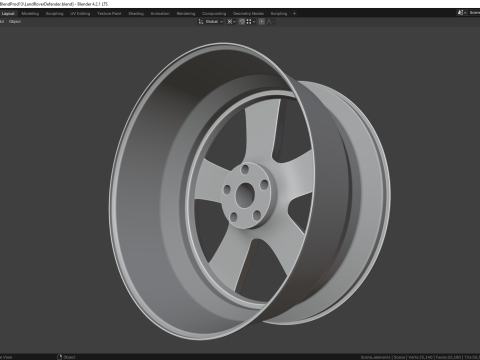Open the snapping options dropdown

point(251,22)
